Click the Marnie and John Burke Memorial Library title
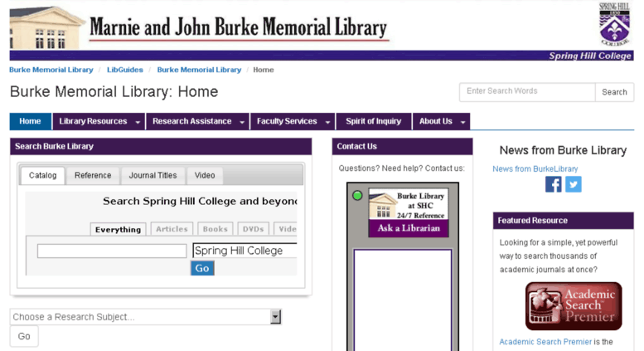The height and width of the screenshot is (351, 644). (238, 27)
